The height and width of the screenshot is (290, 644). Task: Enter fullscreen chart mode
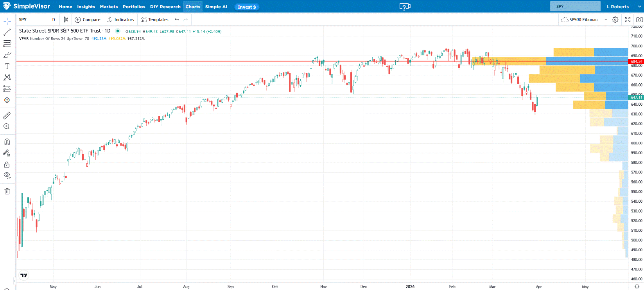click(x=628, y=20)
